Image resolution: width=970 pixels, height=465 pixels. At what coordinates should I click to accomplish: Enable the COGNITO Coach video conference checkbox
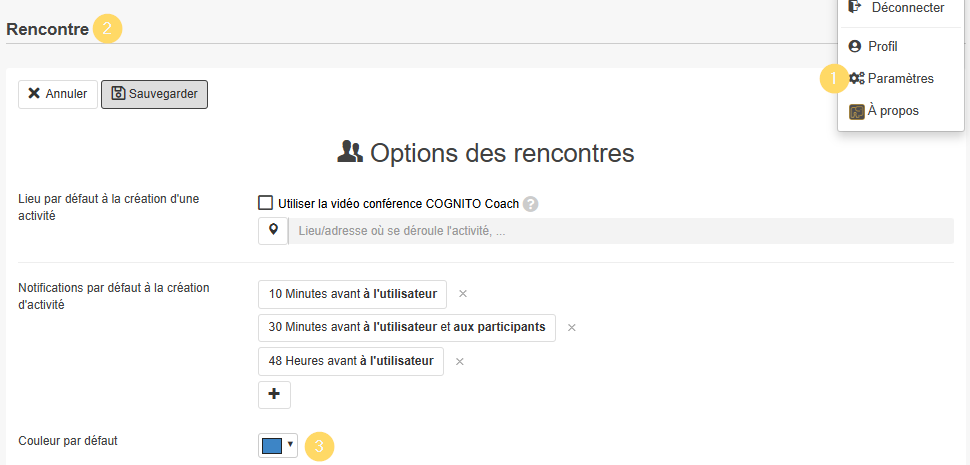[265, 203]
